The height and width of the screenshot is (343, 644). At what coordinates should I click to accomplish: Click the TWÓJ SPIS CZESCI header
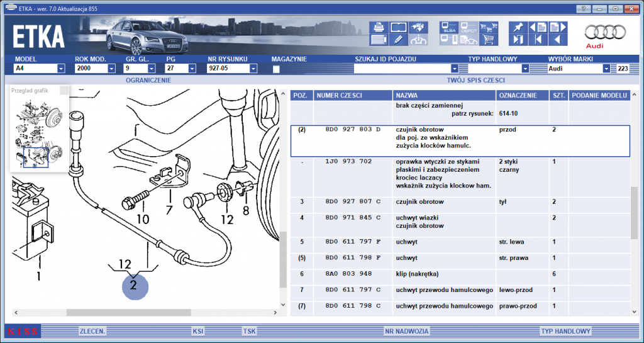[x=475, y=80]
